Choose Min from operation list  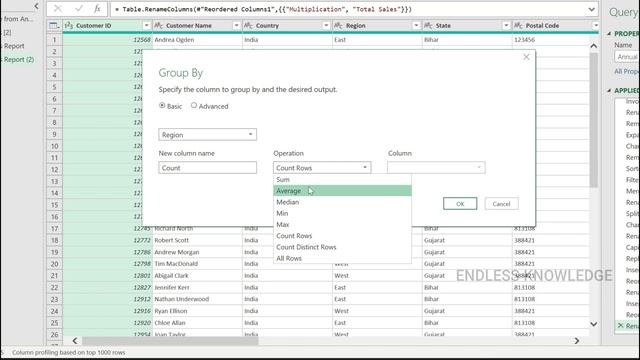342,213
